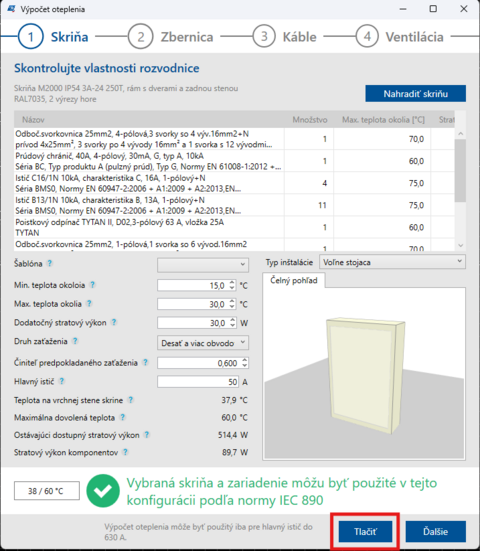
Task: Select the Čelný pohľad tab
Action: pyautogui.click(x=294, y=280)
